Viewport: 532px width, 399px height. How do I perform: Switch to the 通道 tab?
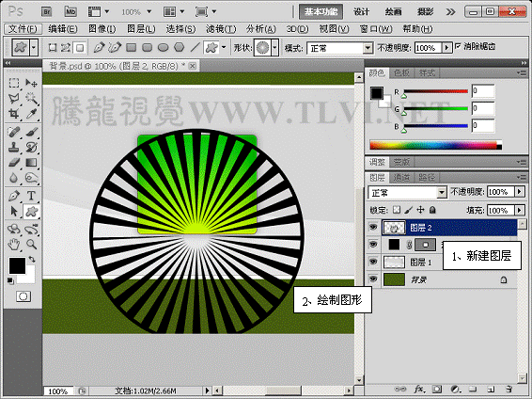click(401, 177)
